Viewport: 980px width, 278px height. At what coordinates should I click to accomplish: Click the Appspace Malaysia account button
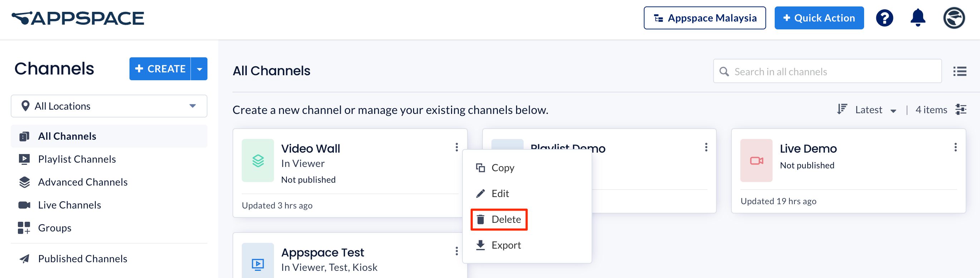[705, 18]
